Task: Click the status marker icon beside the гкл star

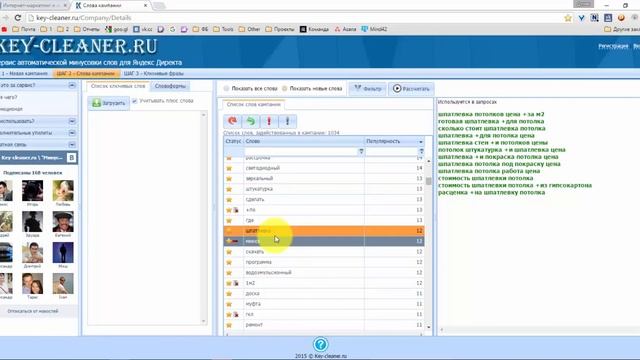Action: pyautogui.click(x=236, y=315)
